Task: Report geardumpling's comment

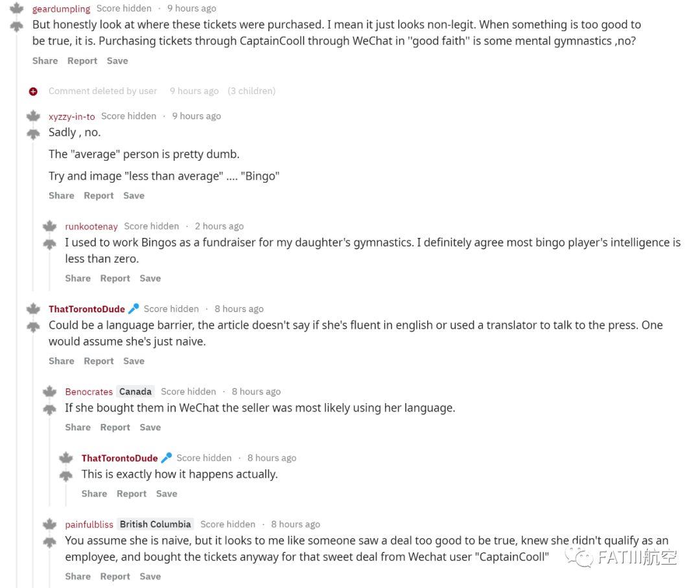Action: [x=82, y=61]
